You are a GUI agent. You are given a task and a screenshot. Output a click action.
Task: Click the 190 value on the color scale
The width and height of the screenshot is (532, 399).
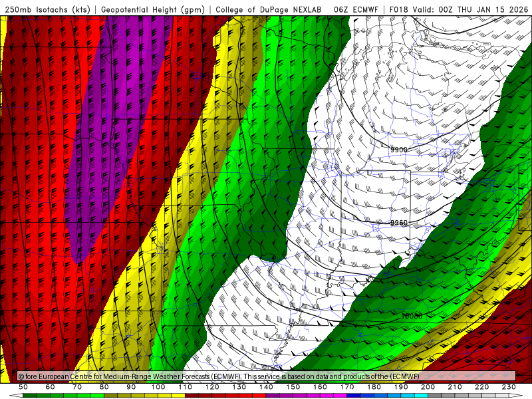click(x=401, y=387)
